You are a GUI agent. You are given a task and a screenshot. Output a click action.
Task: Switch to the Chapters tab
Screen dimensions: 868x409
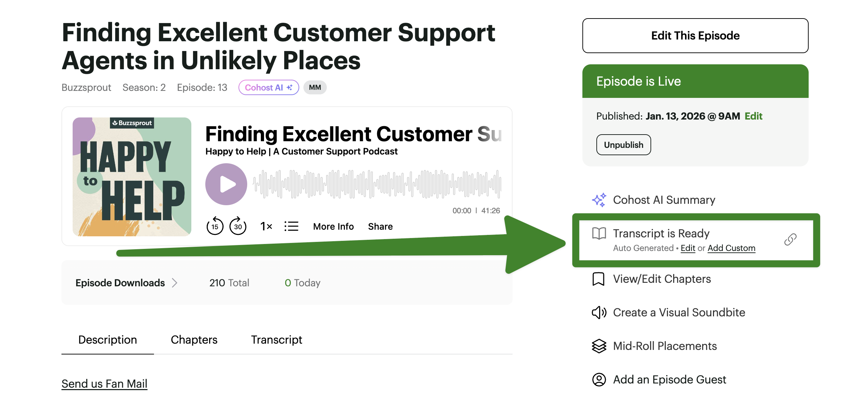(x=194, y=340)
